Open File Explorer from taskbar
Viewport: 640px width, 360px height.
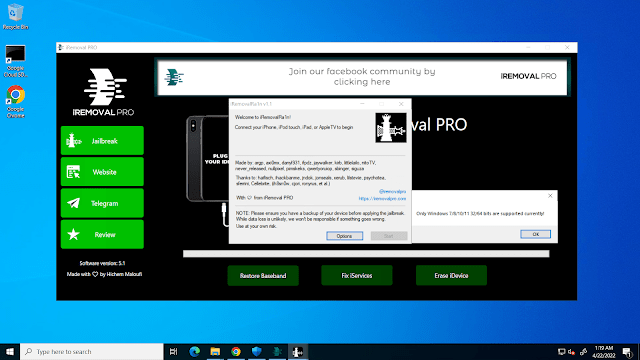tap(215, 351)
